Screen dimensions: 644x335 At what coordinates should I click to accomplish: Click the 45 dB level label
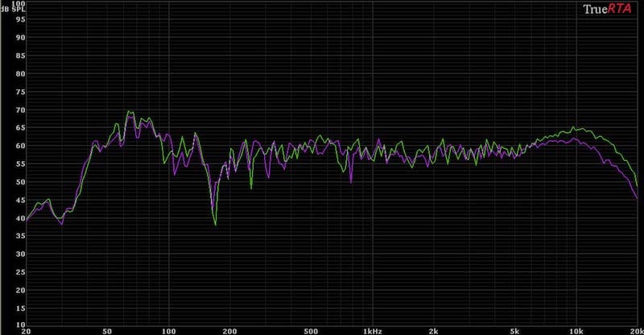tap(21, 200)
